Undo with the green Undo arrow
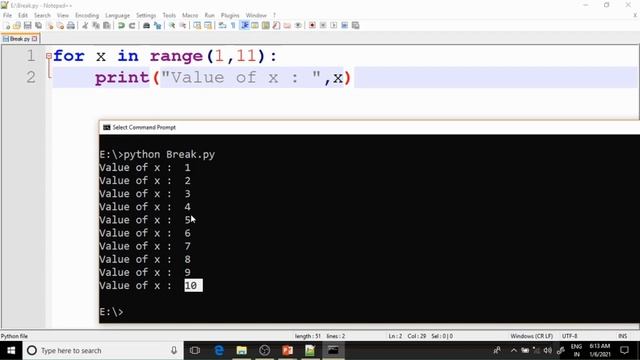 [x=121, y=26]
